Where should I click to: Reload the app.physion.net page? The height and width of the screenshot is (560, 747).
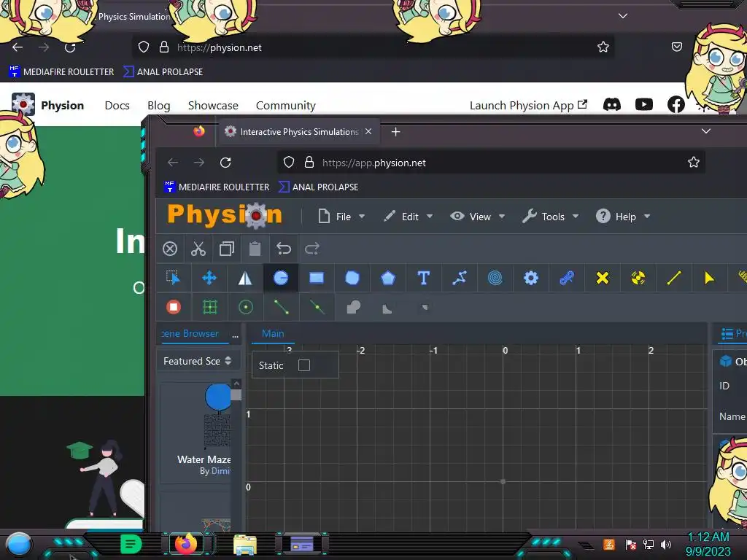(x=226, y=163)
